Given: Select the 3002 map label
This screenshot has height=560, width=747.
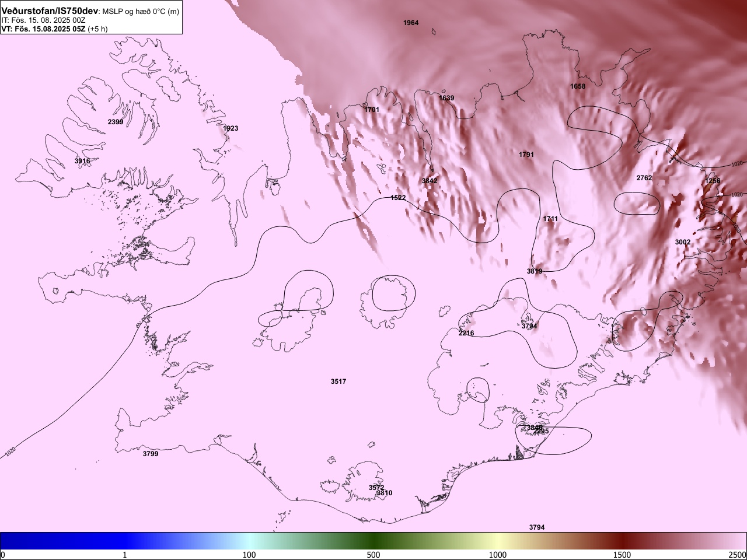Looking at the screenshot, I should click(683, 242).
